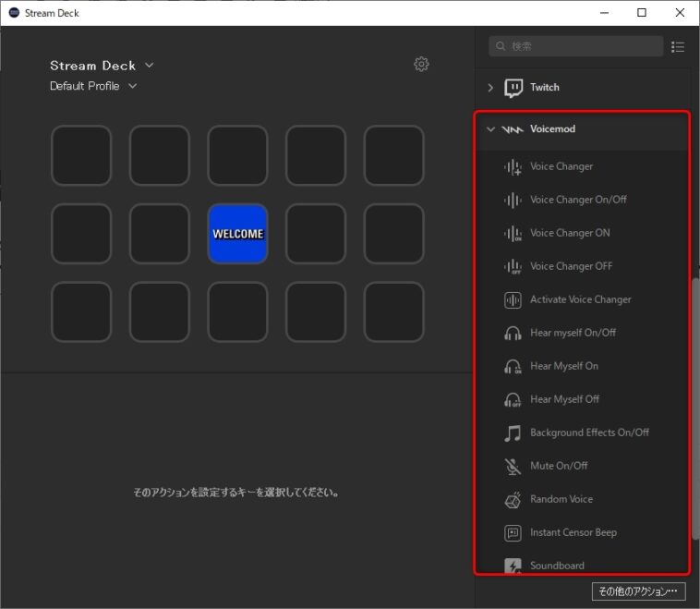Expand the Twitch category chevron
700x609 pixels.
[490, 88]
